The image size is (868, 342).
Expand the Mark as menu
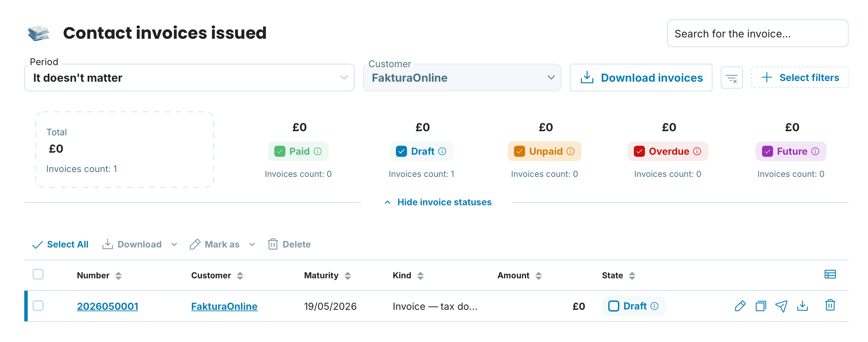[252, 244]
